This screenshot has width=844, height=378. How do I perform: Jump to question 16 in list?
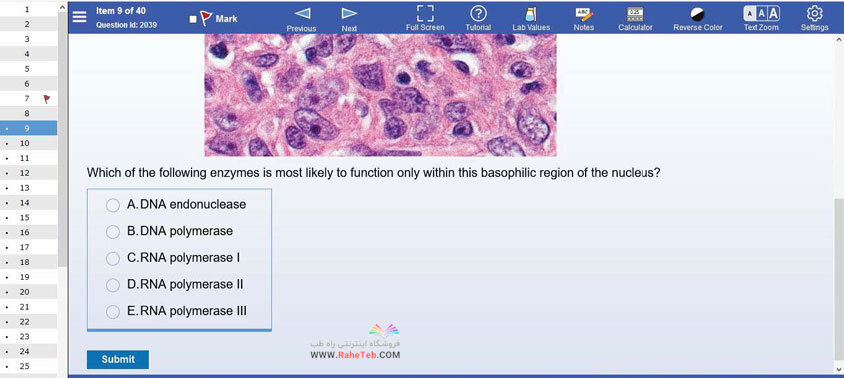click(x=29, y=233)
